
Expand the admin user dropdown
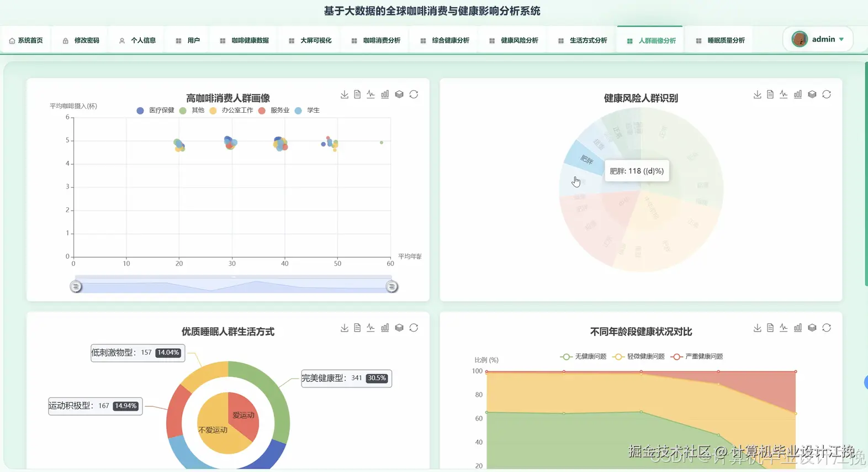[818, 39]
